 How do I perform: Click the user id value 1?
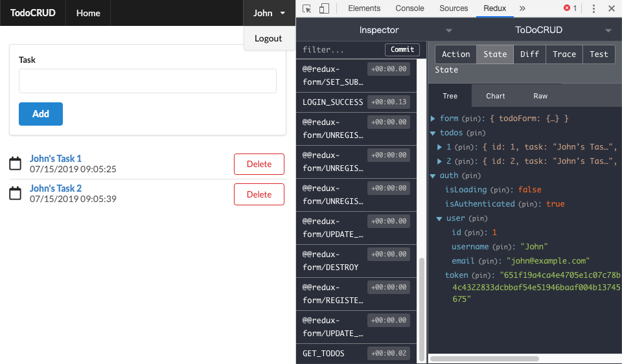coord(494,233)
